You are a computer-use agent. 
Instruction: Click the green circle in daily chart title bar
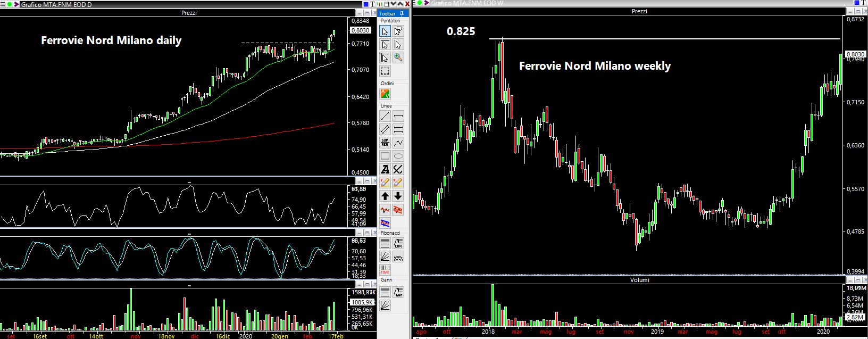(x=10, y=4)
